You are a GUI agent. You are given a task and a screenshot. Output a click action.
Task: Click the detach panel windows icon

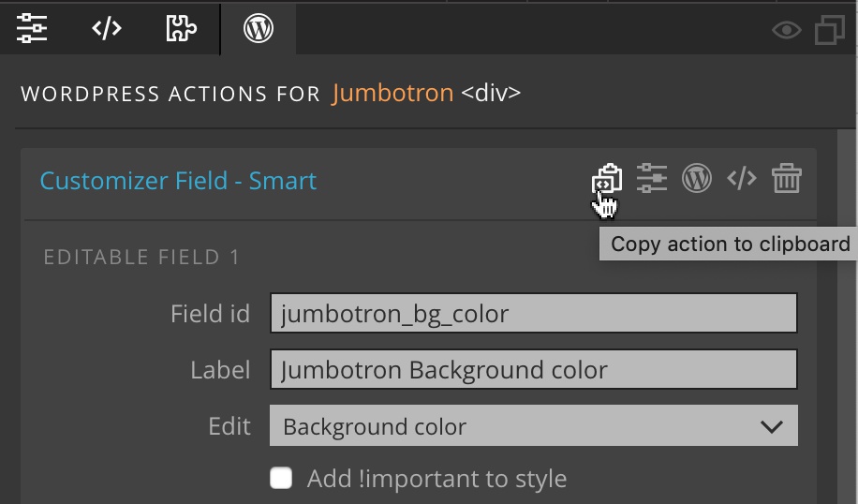830,31
